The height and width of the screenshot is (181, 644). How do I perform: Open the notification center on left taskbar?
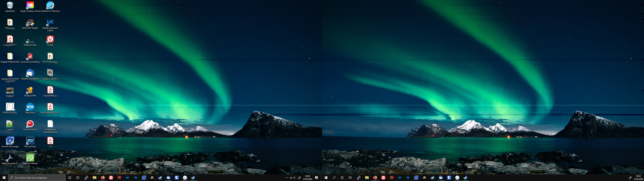pos(316,178)
